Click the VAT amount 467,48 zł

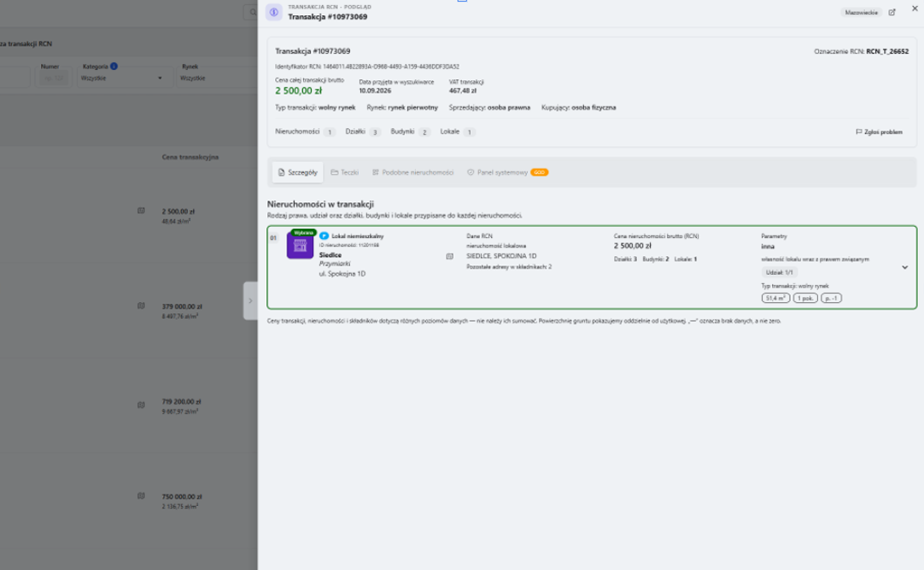(463, 90)
